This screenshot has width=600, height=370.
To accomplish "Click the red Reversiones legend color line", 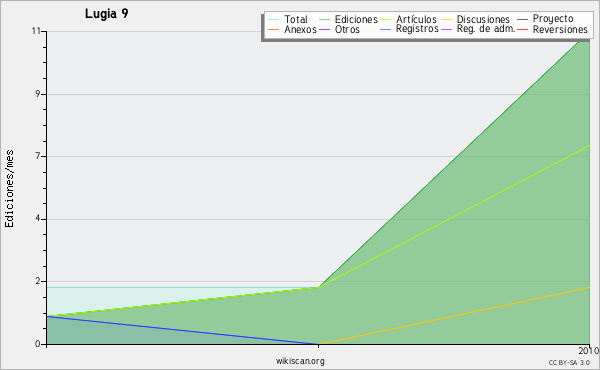I will pos(522,29).
